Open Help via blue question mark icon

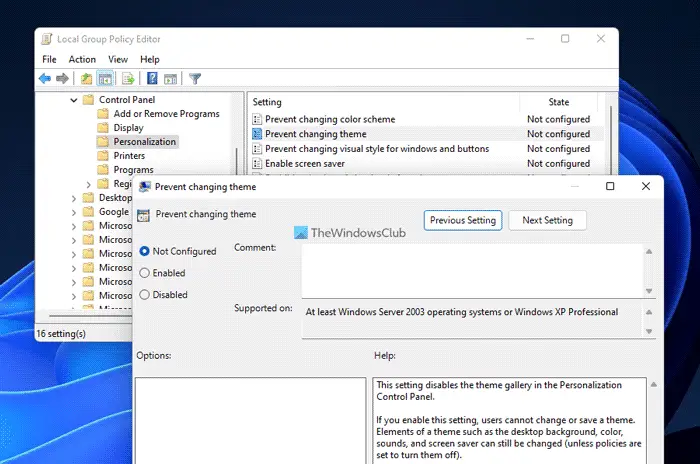(152, 78)
